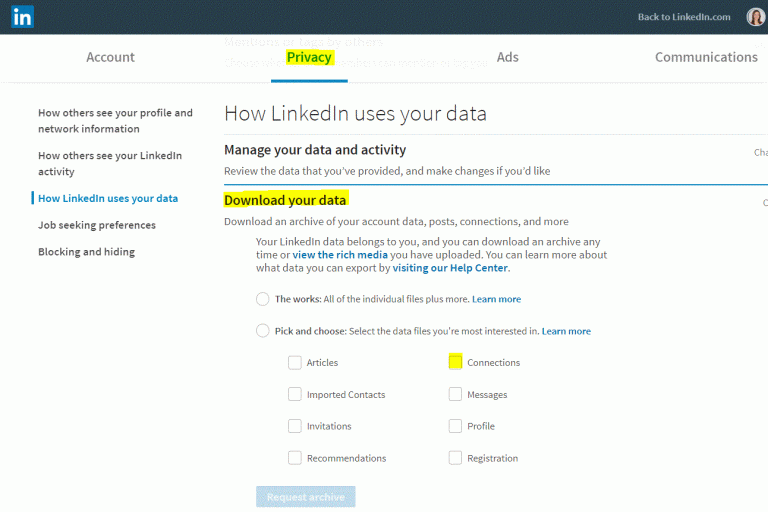Select The works radio option
Viewport: 768px width, 512px height.
point(263,299)
